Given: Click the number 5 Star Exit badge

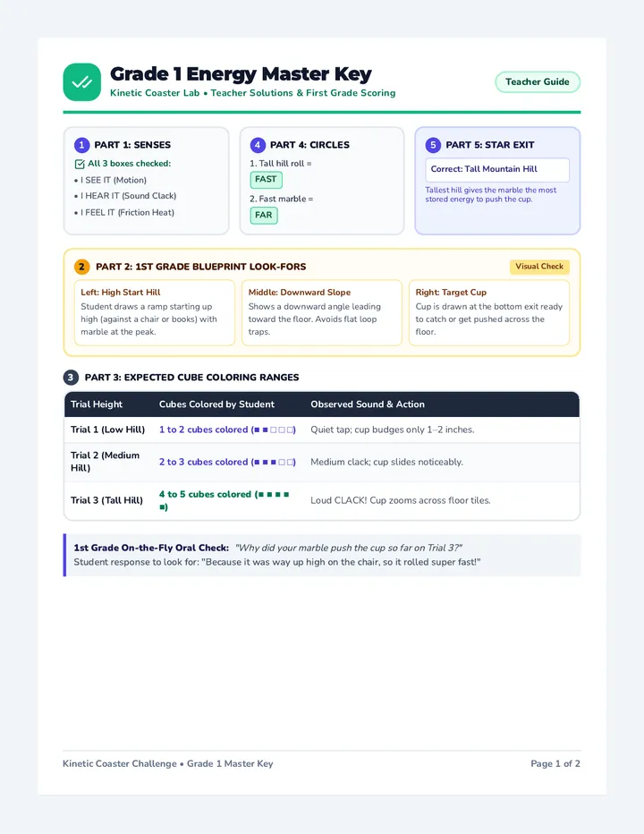Looking at the screenshot, I should click(x=433, y=145).
